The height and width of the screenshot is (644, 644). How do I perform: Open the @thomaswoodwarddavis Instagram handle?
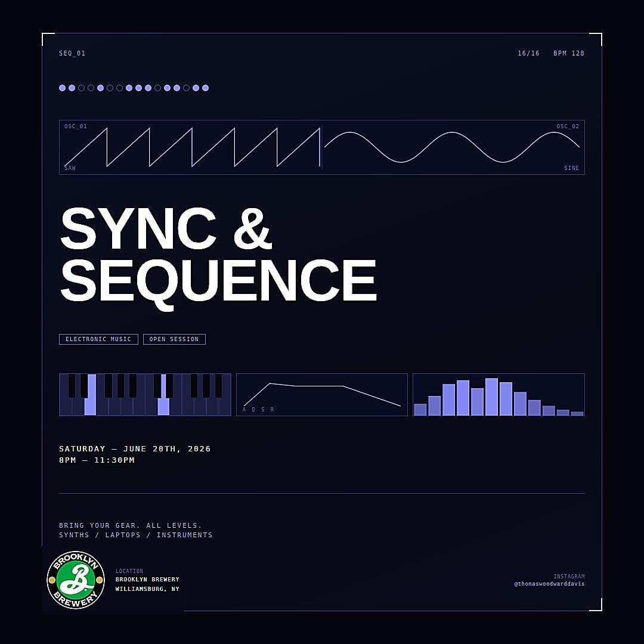click(549, 584)
